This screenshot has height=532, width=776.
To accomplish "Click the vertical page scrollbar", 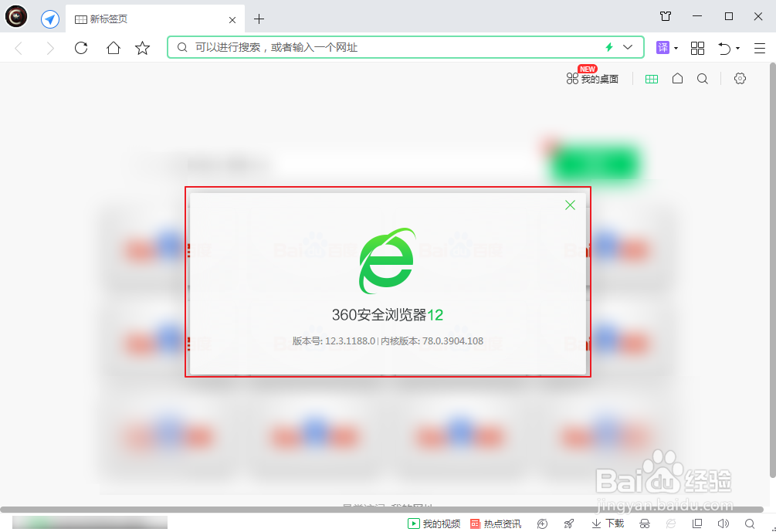I will [773, 269].
